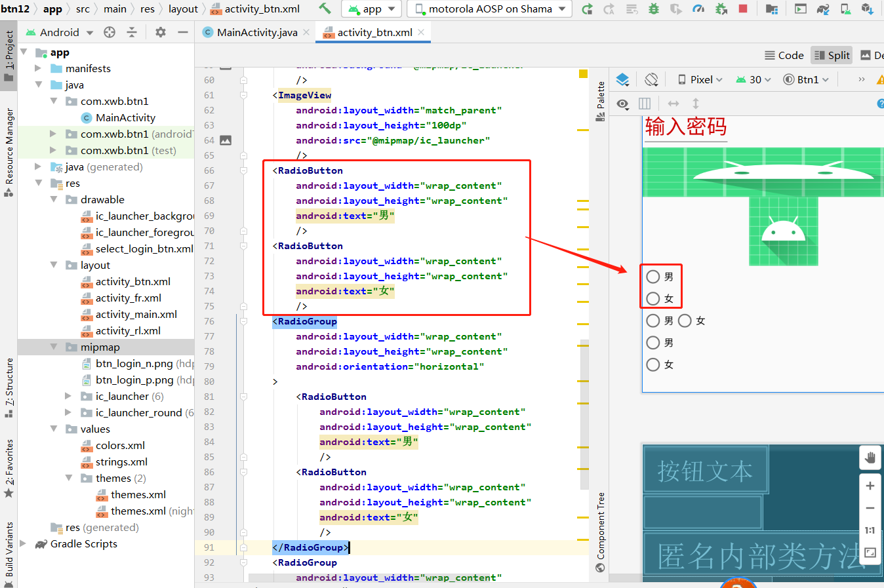The image size is (884, 588).
Task: Click the orientation rotate icon in preview toolbar
Action: tap(651, 79)
